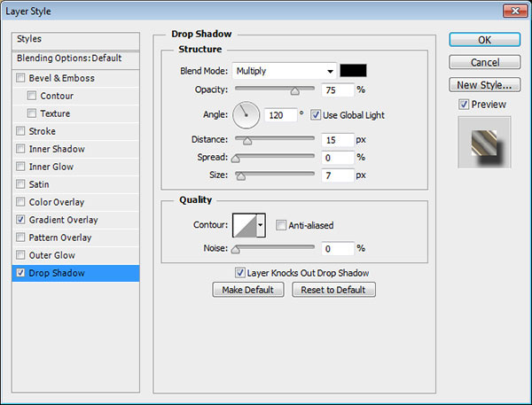Click the Spread value field
Screen dimensions: 532x405
point(338,158)
